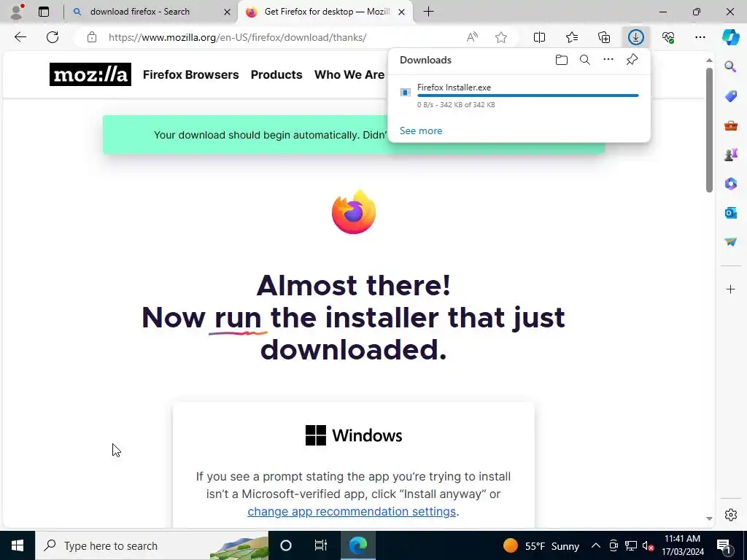Add this page to favorites star
The width and height of the screenshot is (747, 560).
(500, 37)
